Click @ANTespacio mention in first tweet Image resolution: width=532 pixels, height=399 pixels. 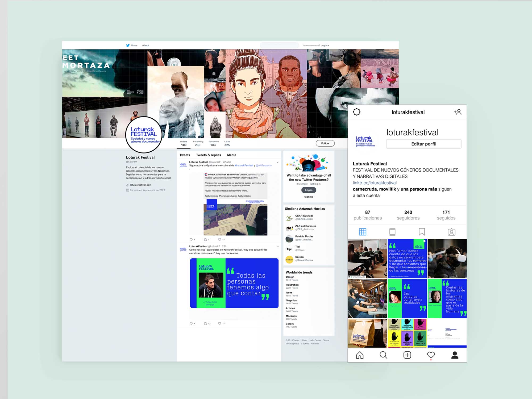(264, 165)
